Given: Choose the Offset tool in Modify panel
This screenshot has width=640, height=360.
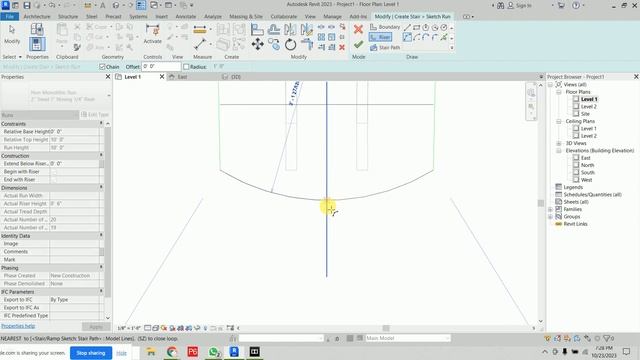Looking at the screenshot, I should 273,29.
